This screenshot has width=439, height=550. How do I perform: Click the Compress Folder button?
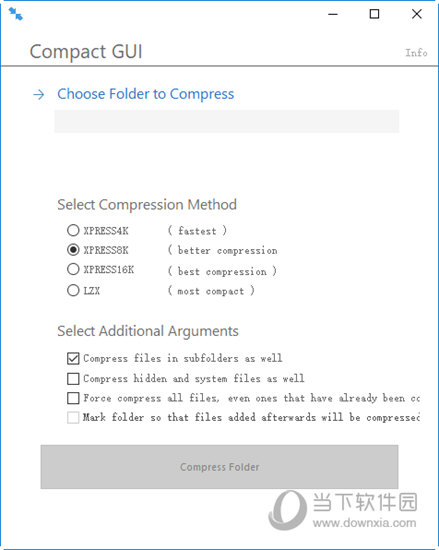(220, 467)
